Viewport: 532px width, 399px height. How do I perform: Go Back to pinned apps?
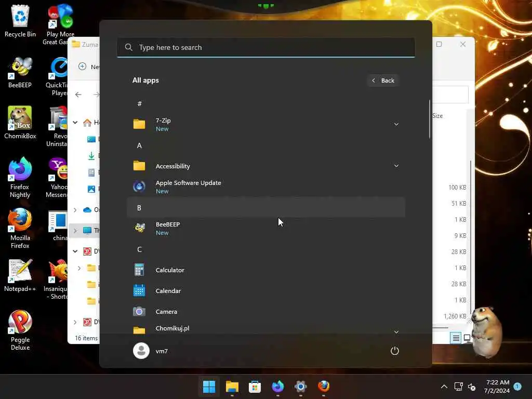(383, 81)
